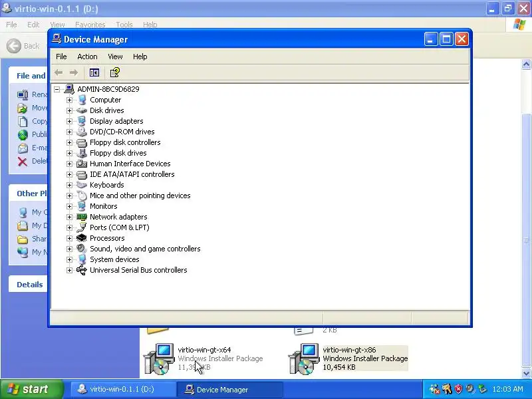Expand the Computer node
This screenshot has width=532, height=399.
tap(69, 100)
